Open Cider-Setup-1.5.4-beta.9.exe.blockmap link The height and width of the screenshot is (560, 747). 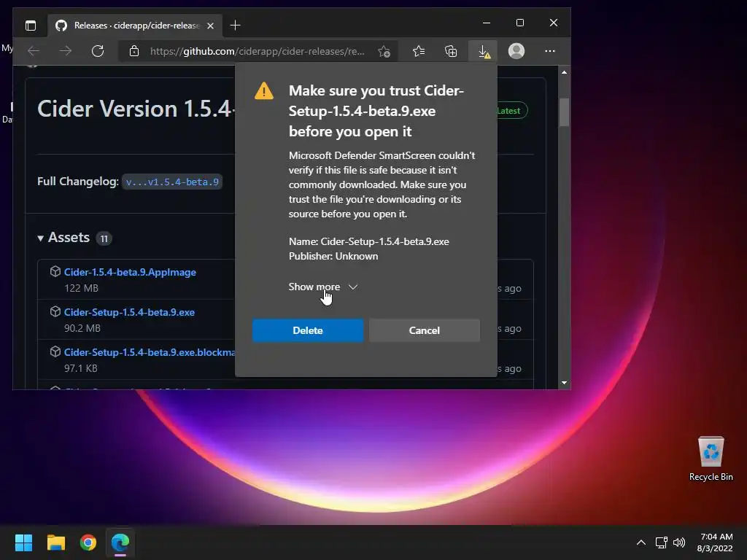coord(150,352)
